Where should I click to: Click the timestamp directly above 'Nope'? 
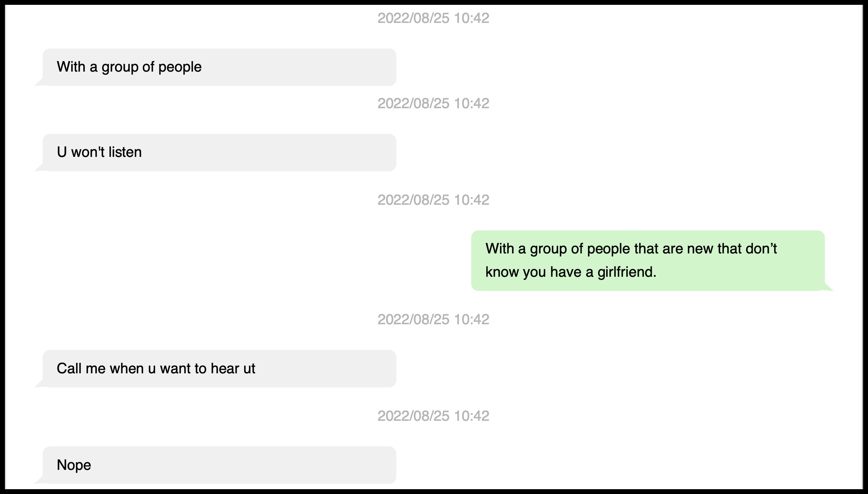[x=433, y=416]
